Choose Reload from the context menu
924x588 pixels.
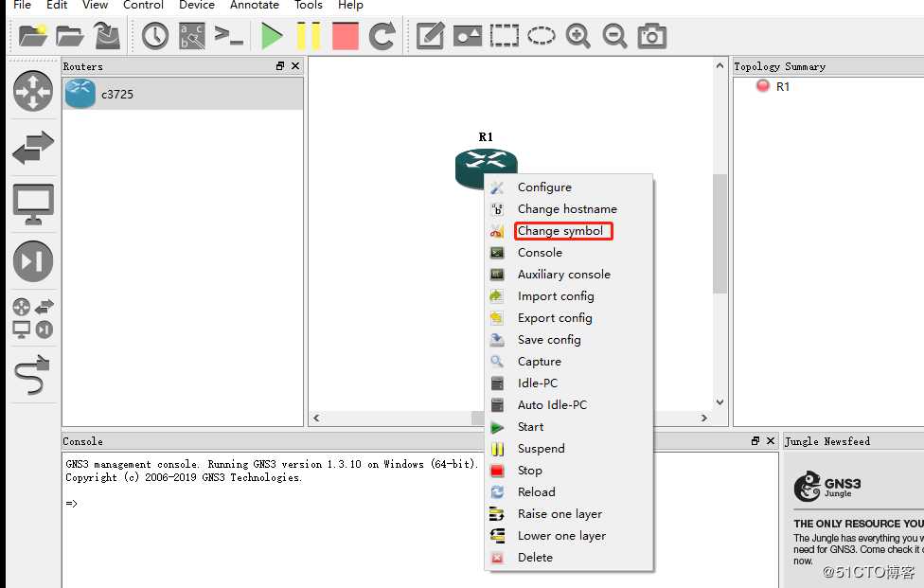pos(569,492)
